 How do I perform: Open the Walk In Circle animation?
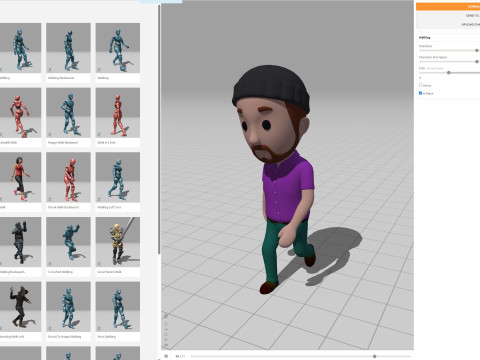pyautogui.click(x=118, y=117)
